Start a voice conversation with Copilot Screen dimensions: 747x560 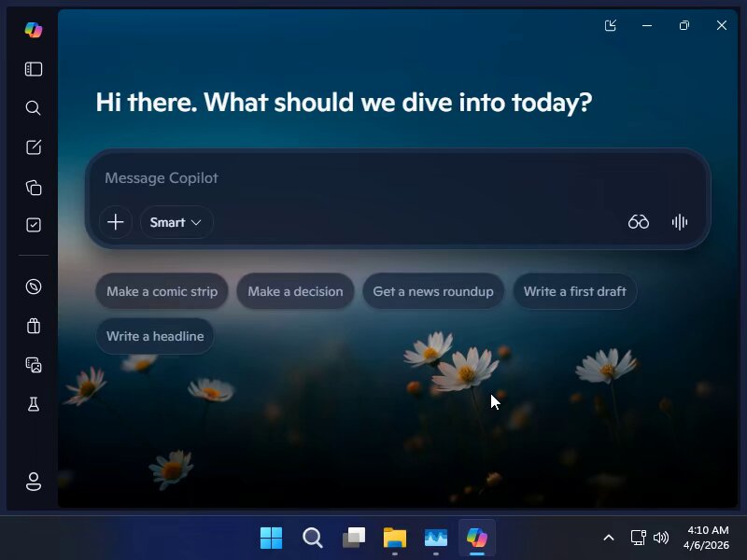point(679,222)
